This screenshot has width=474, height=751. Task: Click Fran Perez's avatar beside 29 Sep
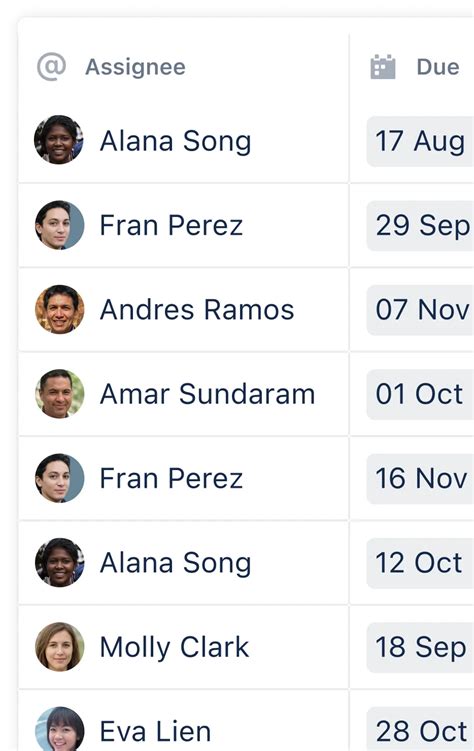60,225
